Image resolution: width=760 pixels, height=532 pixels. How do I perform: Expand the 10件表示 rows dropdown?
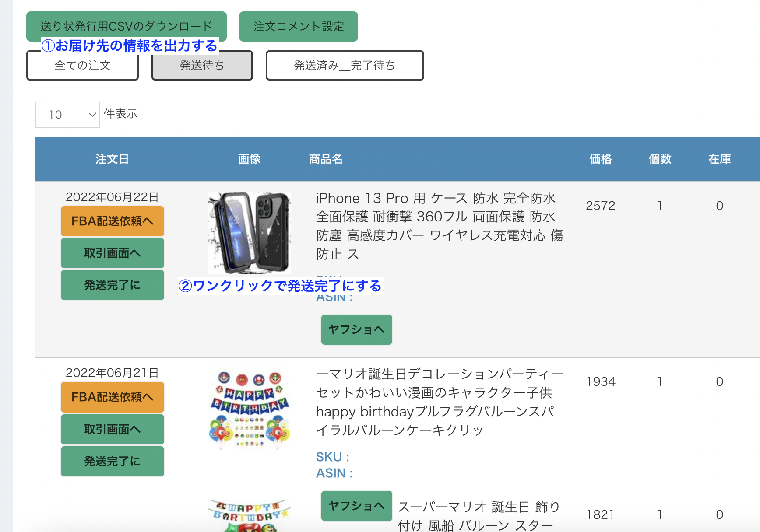pyautogui.click(x=67, y=115)
